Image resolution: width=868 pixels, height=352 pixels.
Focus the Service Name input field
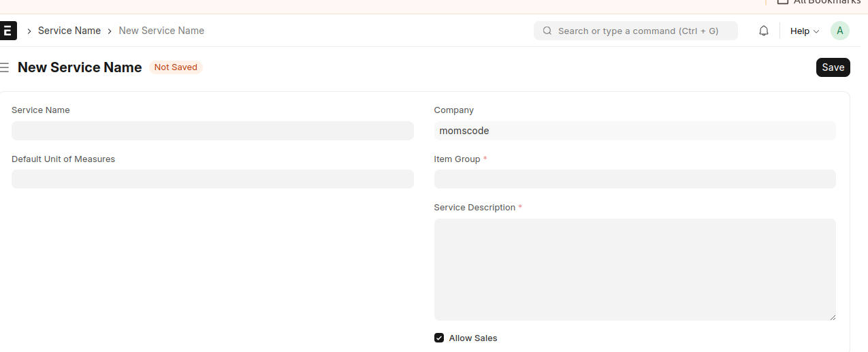pyautogui.click(x=212, y=131)
